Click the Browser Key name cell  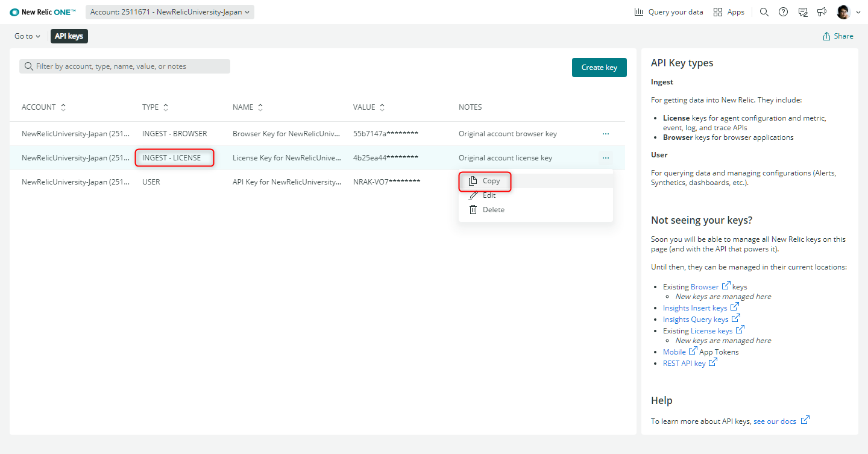287,134
